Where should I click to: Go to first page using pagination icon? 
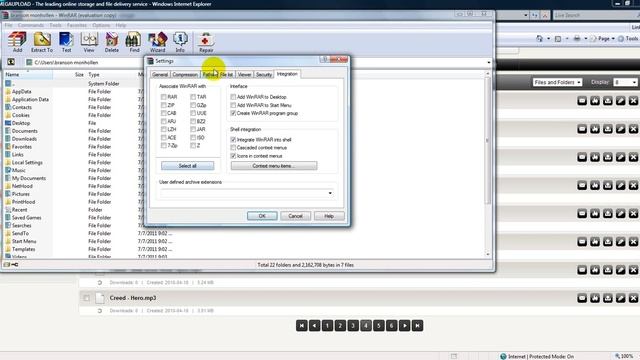point(302,325)
